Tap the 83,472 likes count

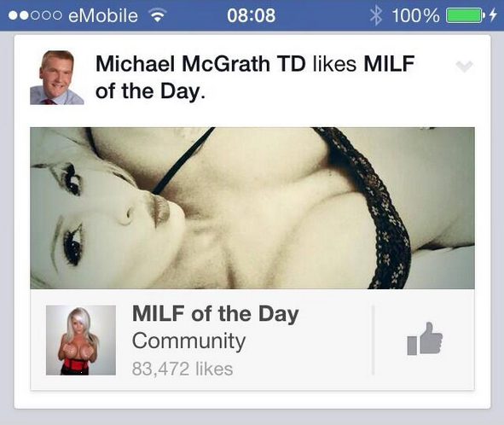[182, 369]
